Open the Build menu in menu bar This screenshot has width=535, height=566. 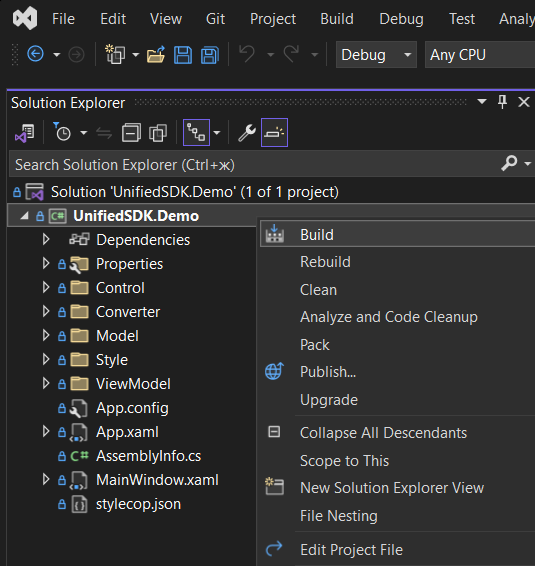coord(337,19)
